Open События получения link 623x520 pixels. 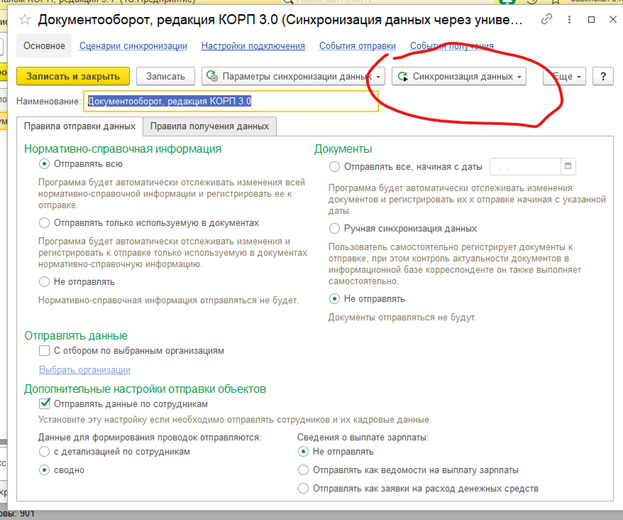[452, 46]
